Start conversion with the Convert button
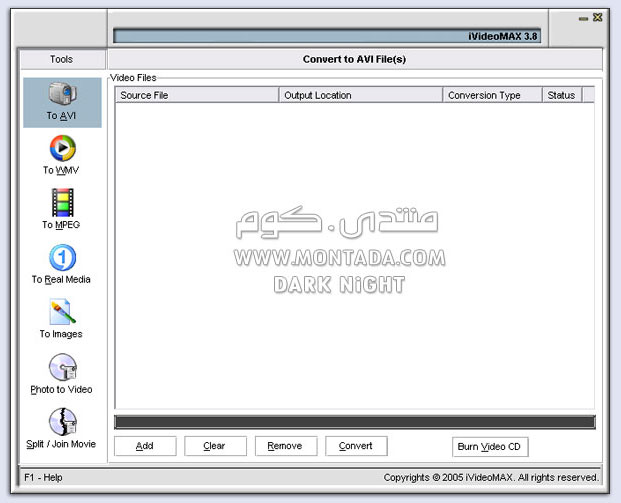 pyautogui.click(x=356, y=446)
